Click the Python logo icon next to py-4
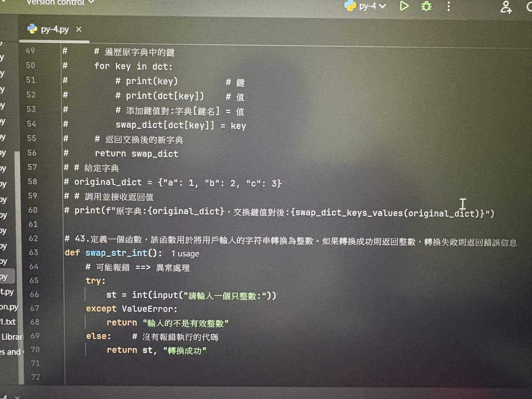 click(350, 6)
